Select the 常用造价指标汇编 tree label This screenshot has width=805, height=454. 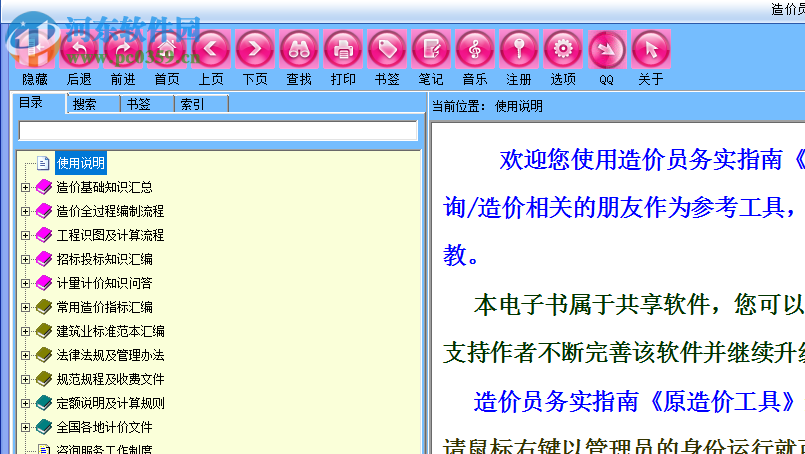pyautogui.click(x=104, y=307)
